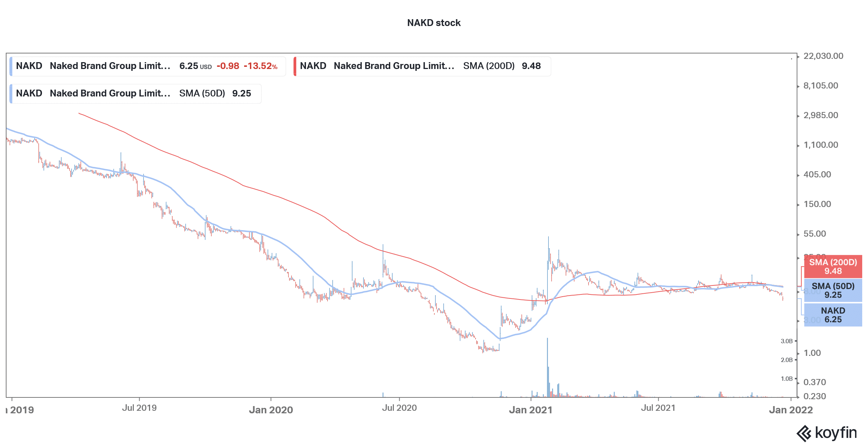Click the Jan 2022 date axis label

coord(791,410)
